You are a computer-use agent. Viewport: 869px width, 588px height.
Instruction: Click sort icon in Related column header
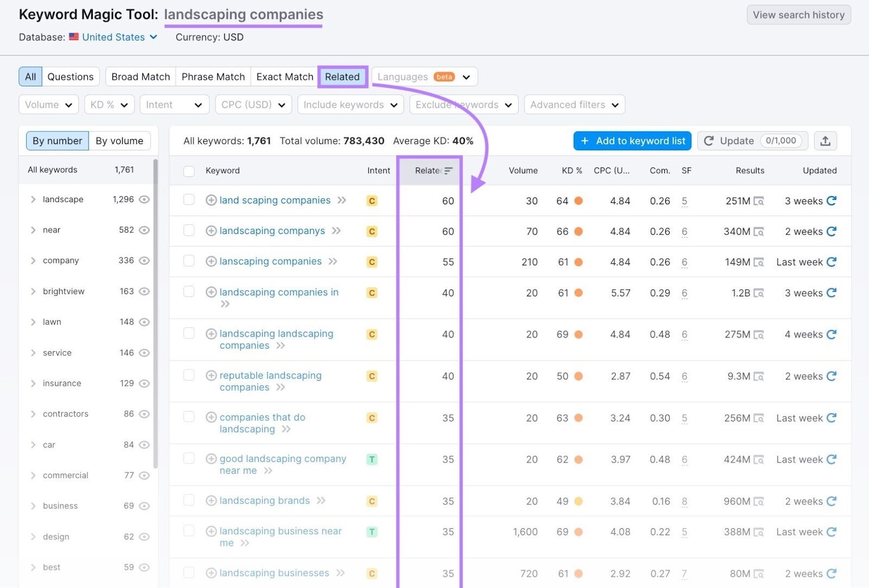[x=448, y=170]
